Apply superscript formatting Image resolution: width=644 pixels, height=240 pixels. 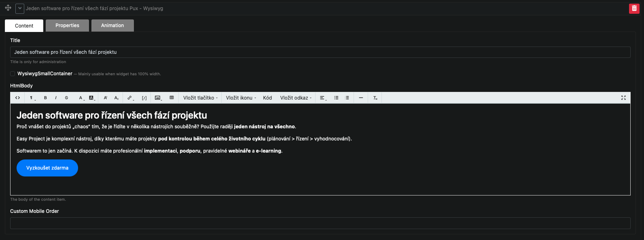tap(106, 98)
